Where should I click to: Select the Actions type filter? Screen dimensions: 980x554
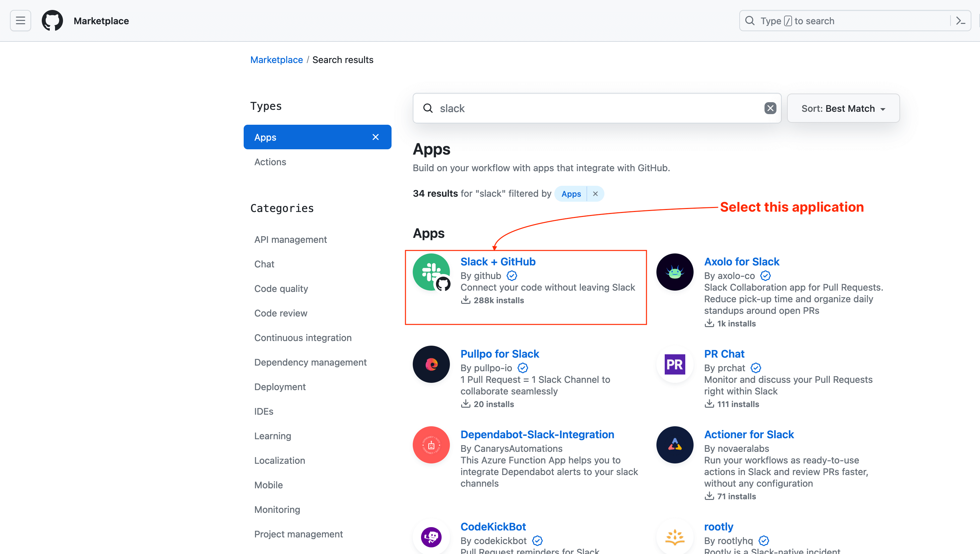pos(270,162)
